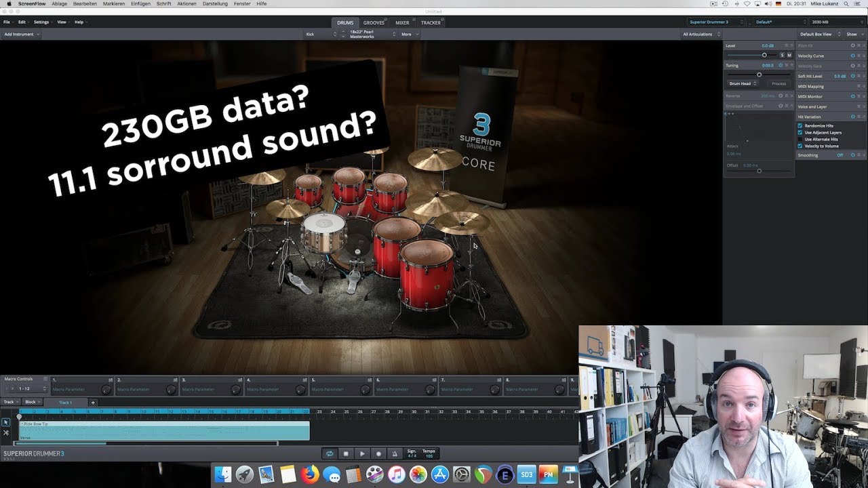Toggle the metronome icon
The width and height of the screenshot is (868, 488).
tap(395, 453)
